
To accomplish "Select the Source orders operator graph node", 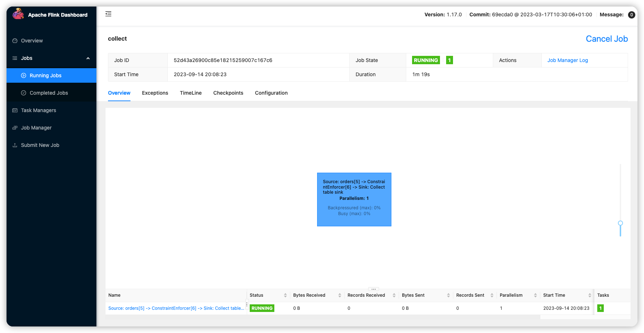I will point(354,199).
